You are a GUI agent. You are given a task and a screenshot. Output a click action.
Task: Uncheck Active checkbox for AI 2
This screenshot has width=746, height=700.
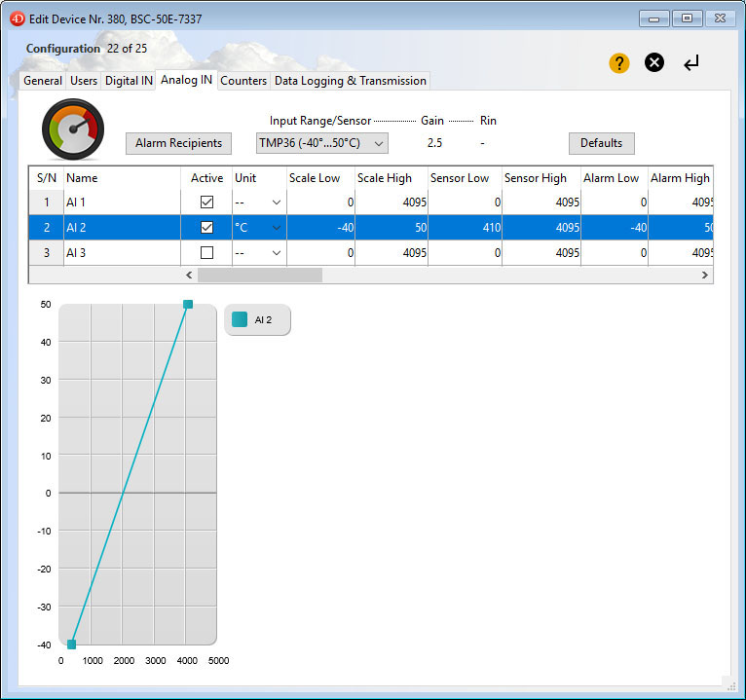click(207, 227)
